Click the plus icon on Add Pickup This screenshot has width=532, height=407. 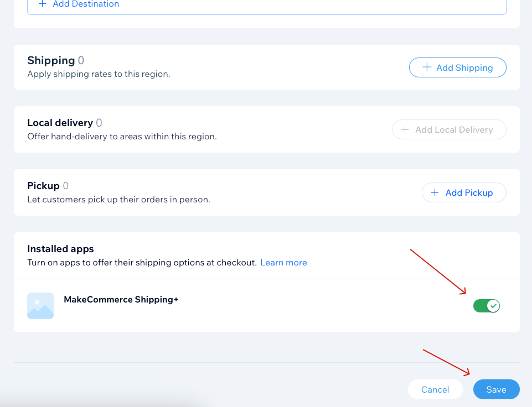click(435, 192)
